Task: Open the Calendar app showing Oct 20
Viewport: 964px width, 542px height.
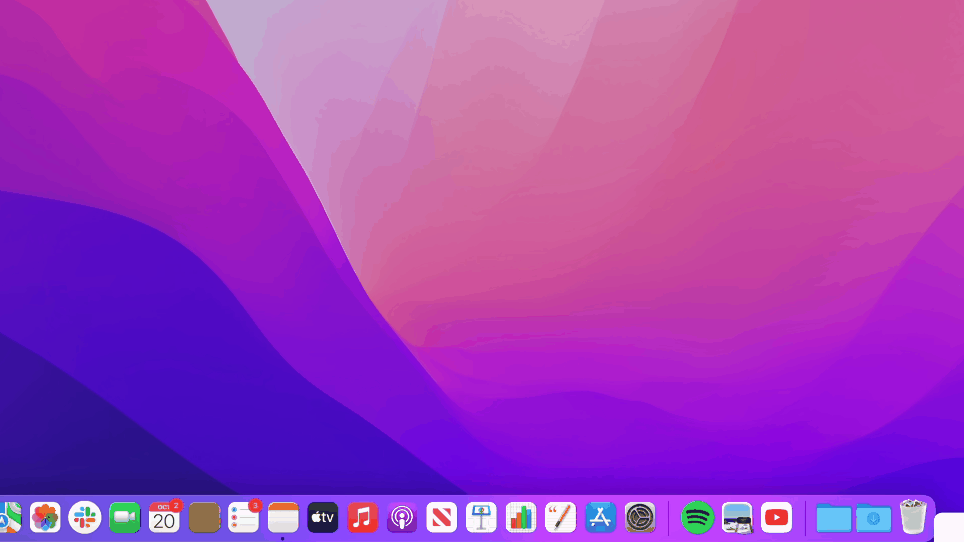Action: (x=164, y=517)
